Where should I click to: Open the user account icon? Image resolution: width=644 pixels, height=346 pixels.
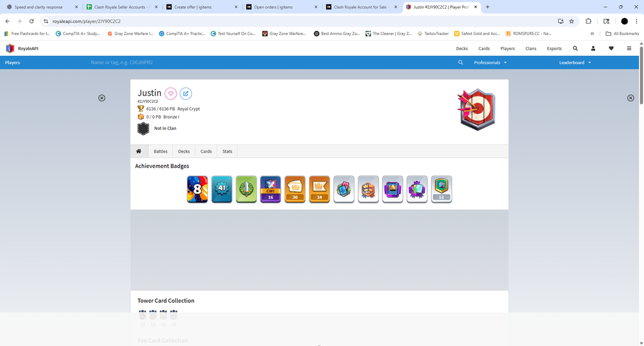tap(593, 48)
